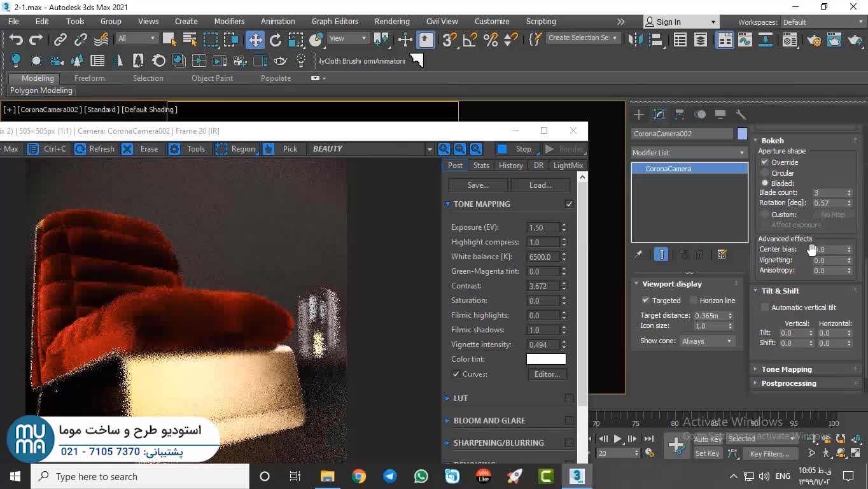Click the Undo arrow icon

(x=15, y=40)
